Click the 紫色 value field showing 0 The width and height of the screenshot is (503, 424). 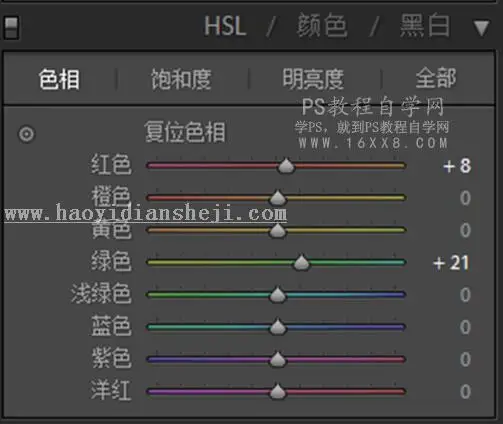click(x=465, y=359)
